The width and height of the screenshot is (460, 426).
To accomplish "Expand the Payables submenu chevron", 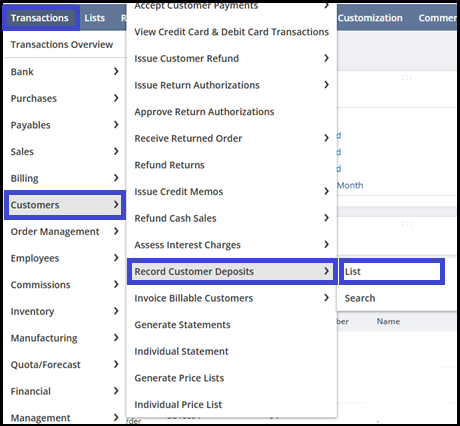I will click(x=116, y=125).
